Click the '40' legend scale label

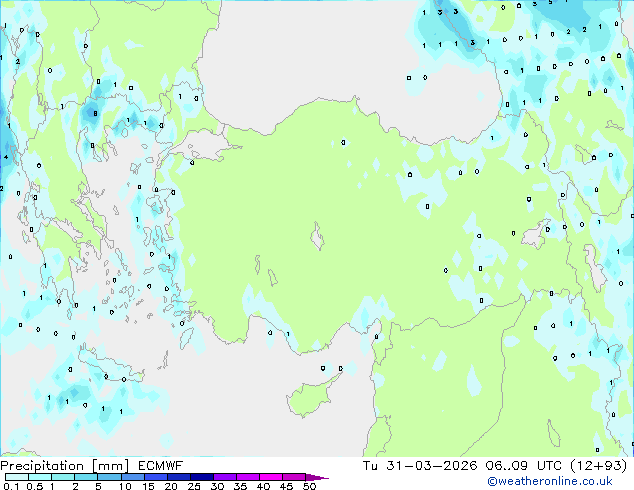(263, 486)
